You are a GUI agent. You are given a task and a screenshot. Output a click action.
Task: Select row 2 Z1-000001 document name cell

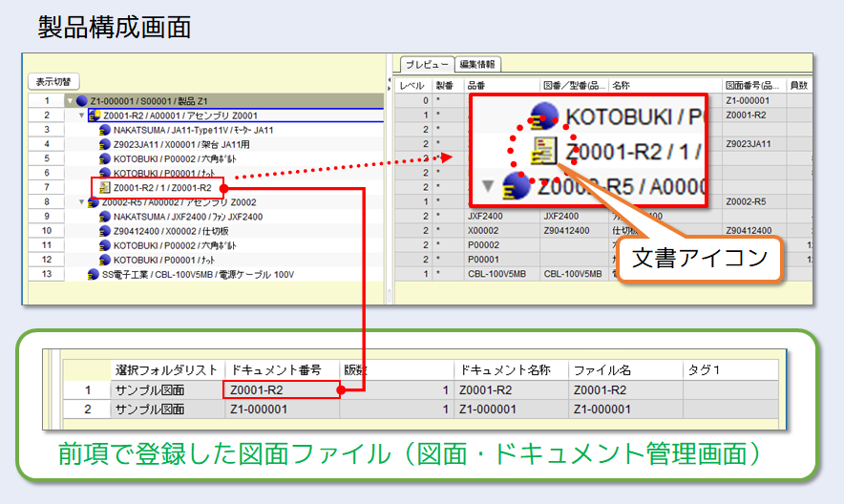pos(510,409)
